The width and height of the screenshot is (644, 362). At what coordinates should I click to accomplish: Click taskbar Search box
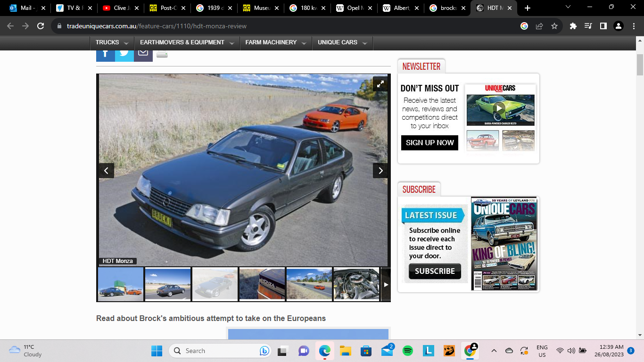coord(221,351)
